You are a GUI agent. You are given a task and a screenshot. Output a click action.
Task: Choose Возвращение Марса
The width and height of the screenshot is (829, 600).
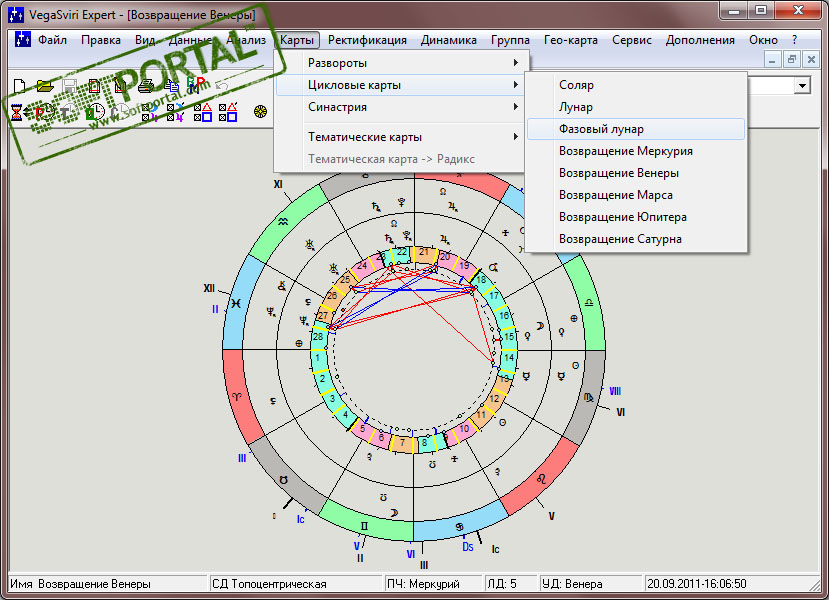[636, 195]
